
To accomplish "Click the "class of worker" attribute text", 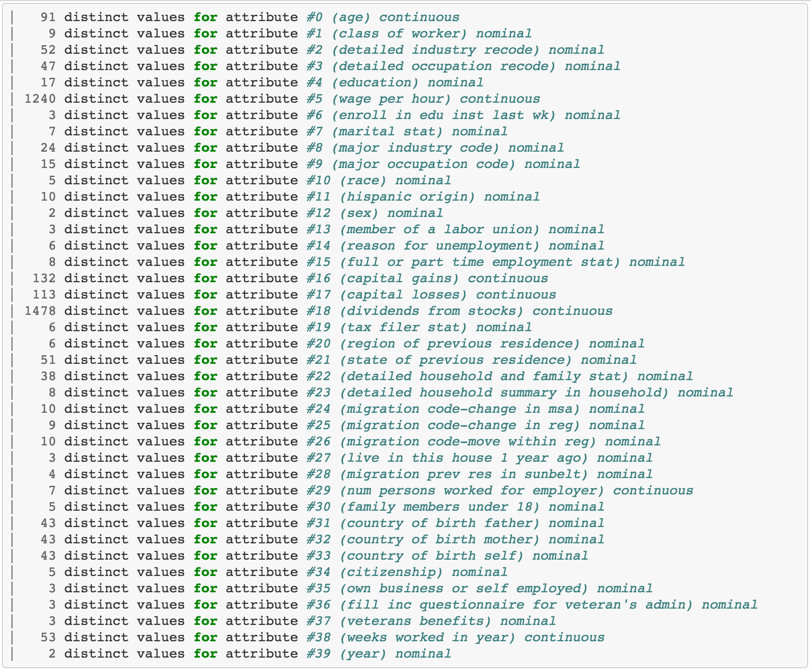I will 399,34.
